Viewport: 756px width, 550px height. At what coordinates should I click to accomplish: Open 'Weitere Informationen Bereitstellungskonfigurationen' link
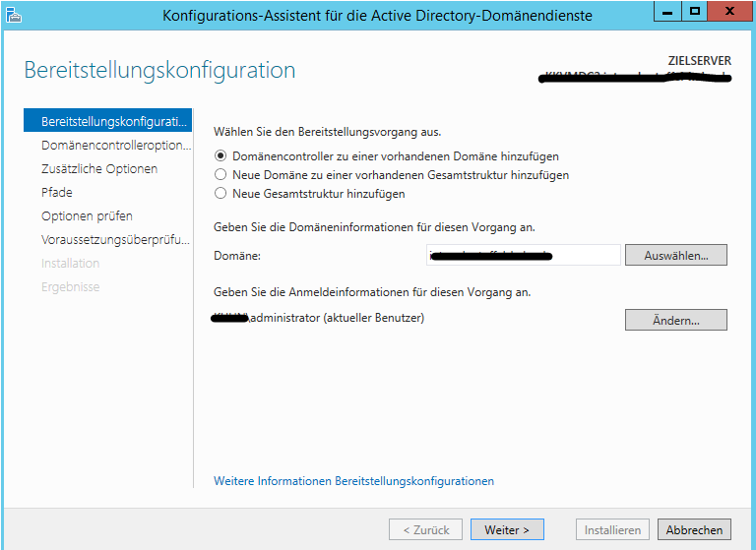tap(354, 481)
